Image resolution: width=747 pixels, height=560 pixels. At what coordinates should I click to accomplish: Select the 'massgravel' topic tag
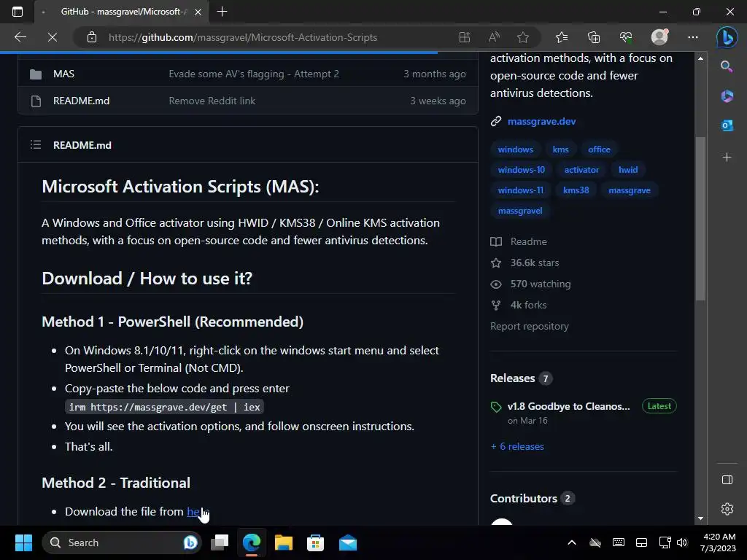[520, 211]
